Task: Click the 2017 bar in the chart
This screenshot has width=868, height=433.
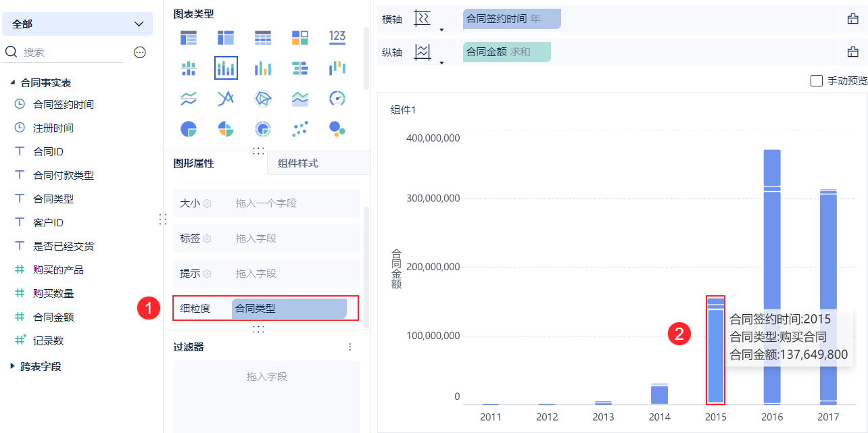Action: tap(828, 297)
